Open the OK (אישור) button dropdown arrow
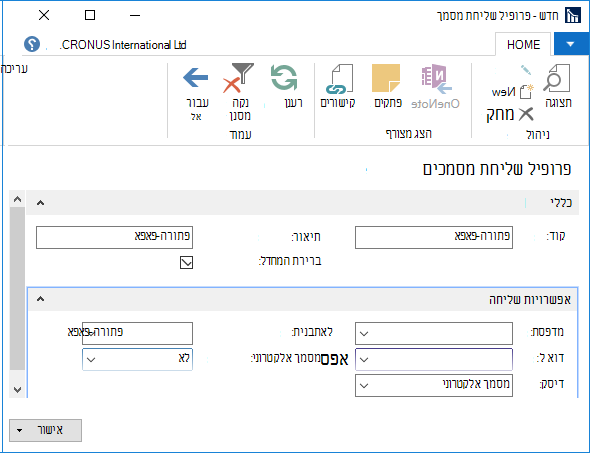This screenshot has width=590, height=454. coord(20,430)
